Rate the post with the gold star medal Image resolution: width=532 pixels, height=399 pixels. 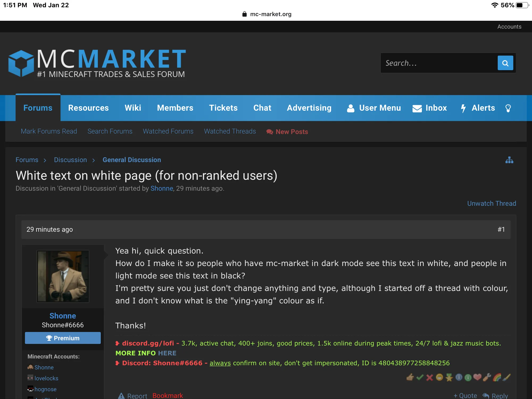449,377
